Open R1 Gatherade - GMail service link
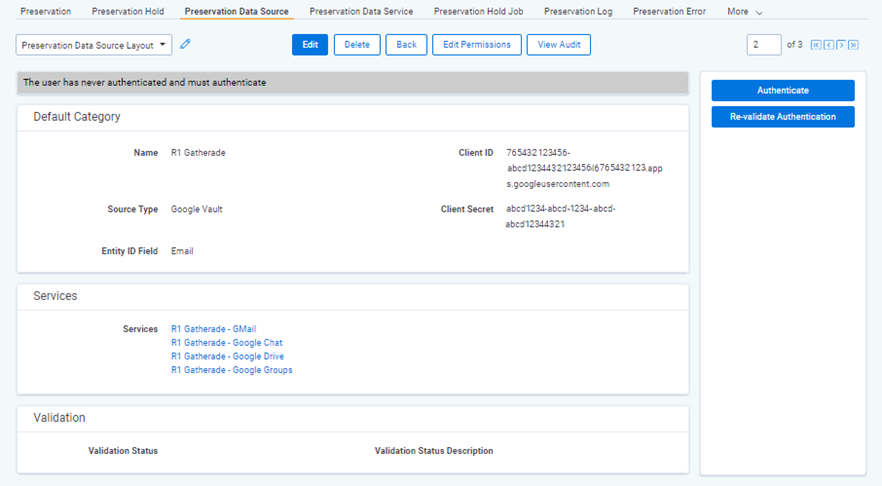Image resolution: width=882 pixels, height=486 pixels. [213, 329]
